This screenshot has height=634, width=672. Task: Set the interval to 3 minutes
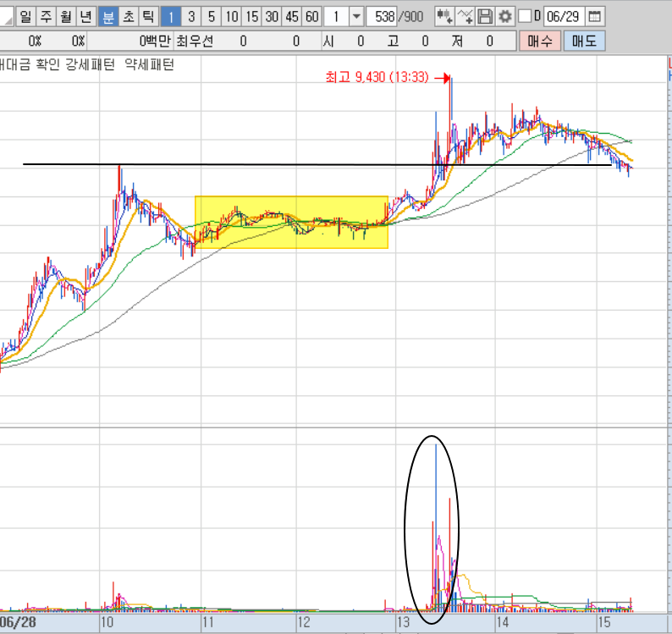pyautogui.click(x=191, y=17)
